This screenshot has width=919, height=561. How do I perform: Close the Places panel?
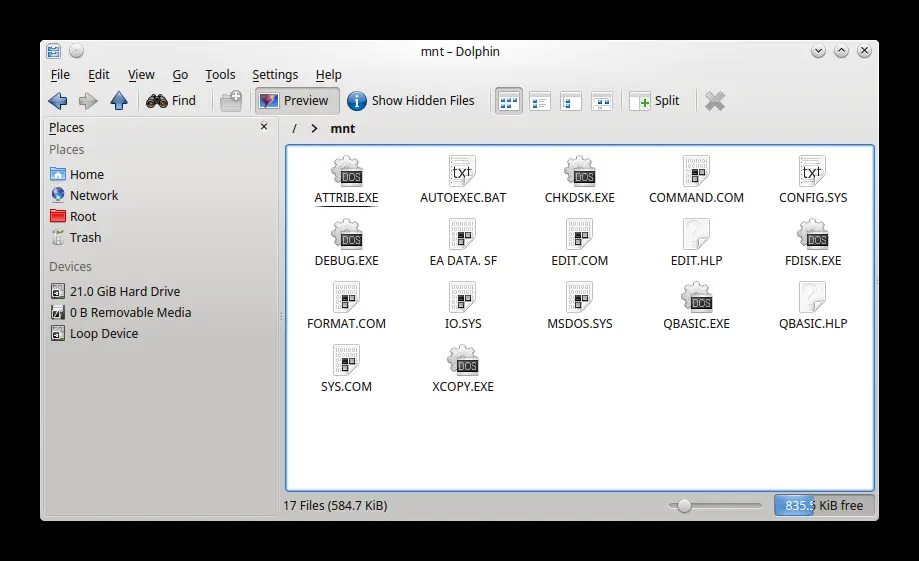264,127
